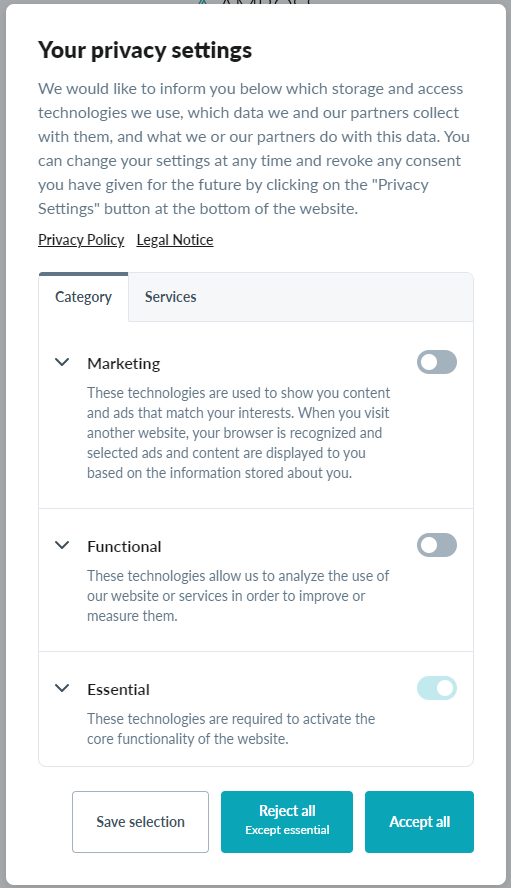Expand the Functional category chevron
This screenshot has width=511, height=888.
click(x=62, y=545)
